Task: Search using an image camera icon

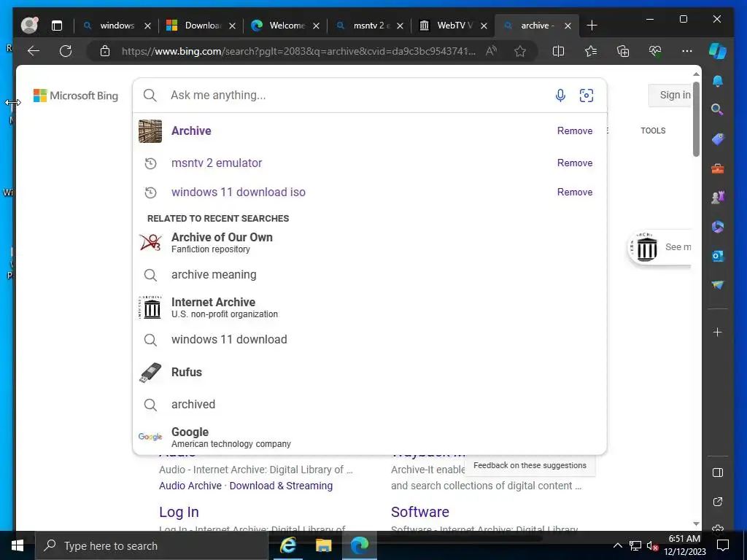Action: tap(586, 96)
